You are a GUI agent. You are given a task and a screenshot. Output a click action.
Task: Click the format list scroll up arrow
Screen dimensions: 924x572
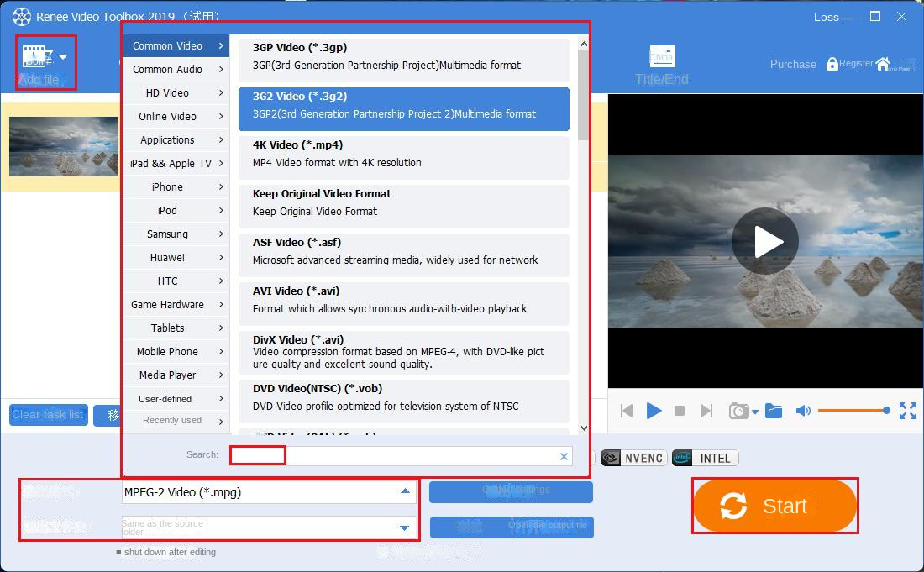(x=584, y=44)
